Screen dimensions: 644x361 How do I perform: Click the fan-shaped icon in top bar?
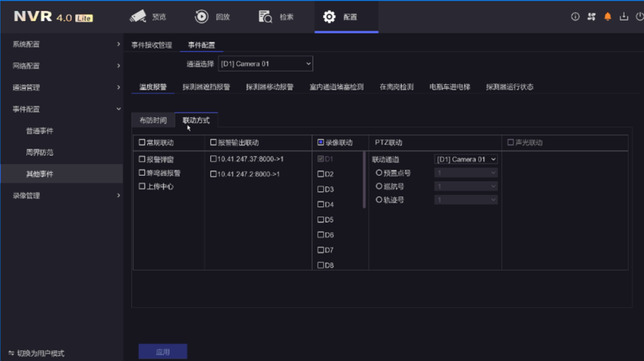(x=591, y=17)
